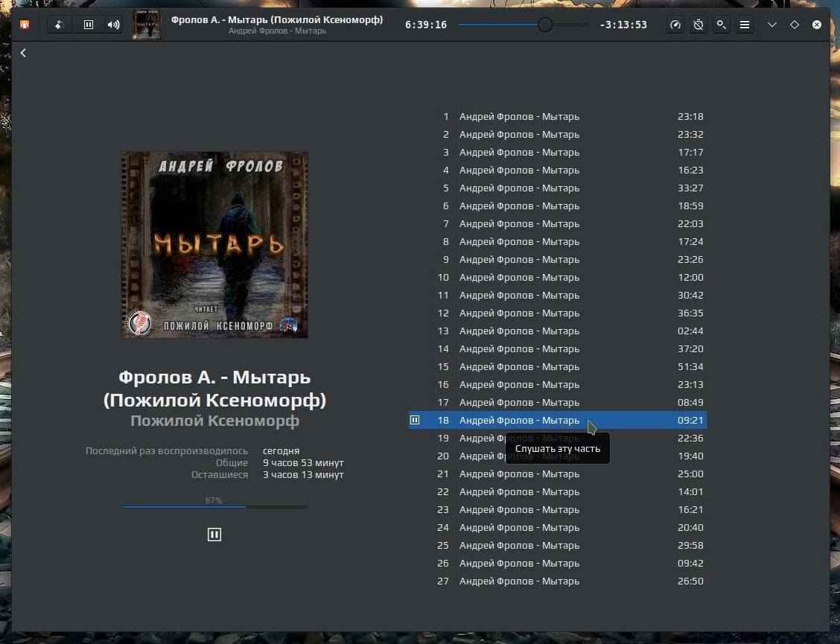
Task: Play chapter 15 lasting 51:34
Action: tap(557, 366)
